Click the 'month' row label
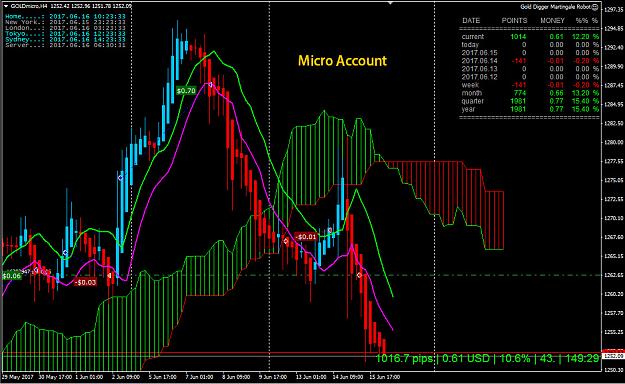This screenshot has height=384, width=625. [472, 93]
